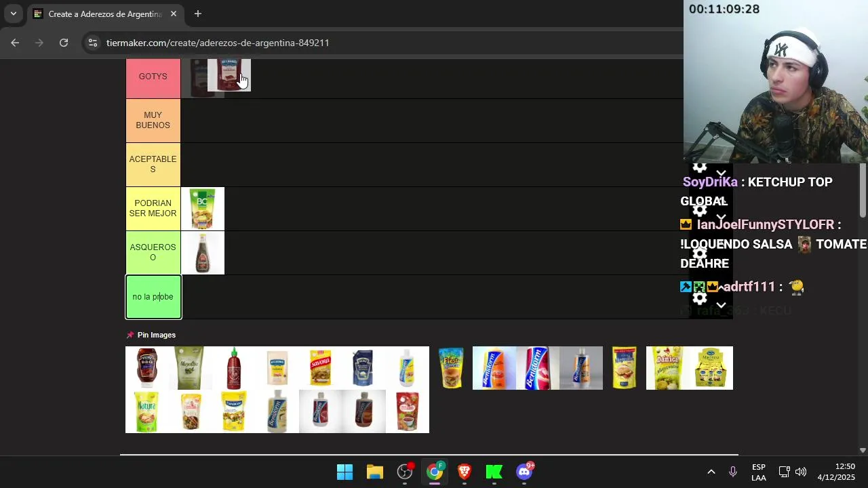Pick the Natura pouch image
The image size is (868, 488).
tap(147, 411)
